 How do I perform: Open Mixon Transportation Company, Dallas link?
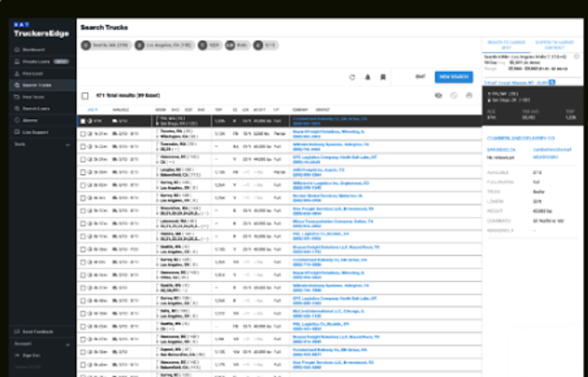pyautogui.click(x=333, y=221)
